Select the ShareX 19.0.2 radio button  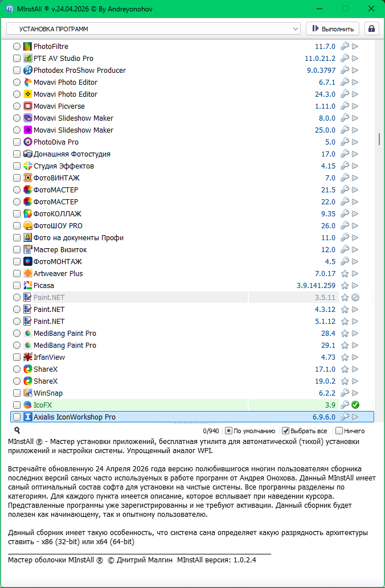17,381
